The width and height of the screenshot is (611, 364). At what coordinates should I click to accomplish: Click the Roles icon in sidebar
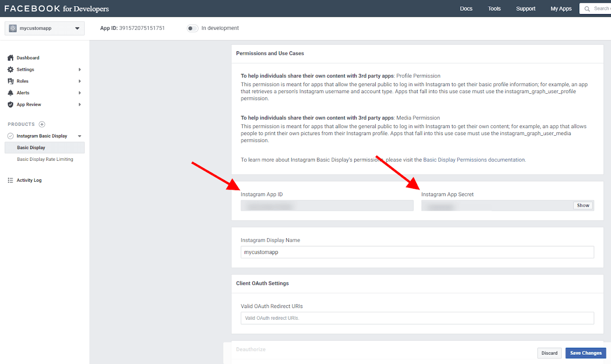10,81
